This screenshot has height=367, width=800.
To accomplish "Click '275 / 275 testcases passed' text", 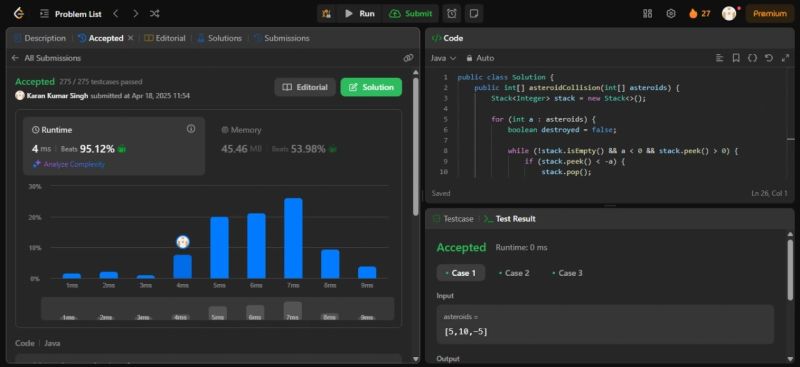I will tap(101, 82).
